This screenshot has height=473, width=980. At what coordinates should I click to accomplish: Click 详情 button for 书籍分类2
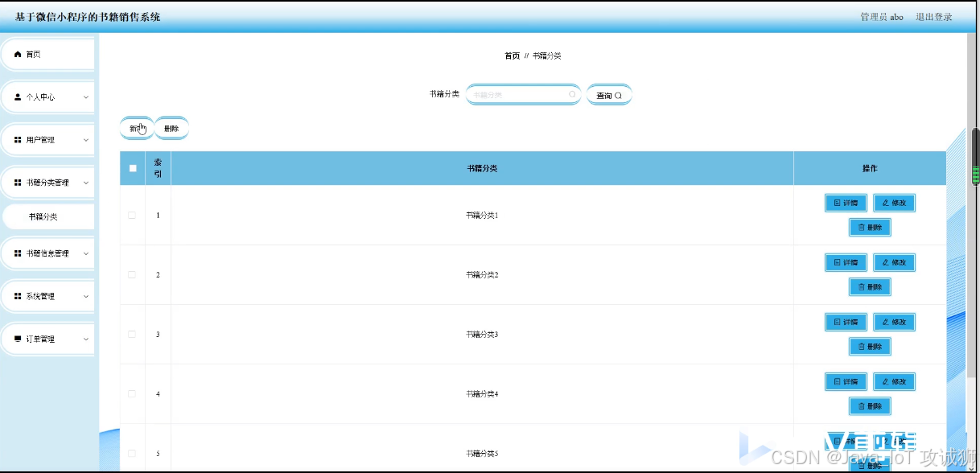pos(846,262)
